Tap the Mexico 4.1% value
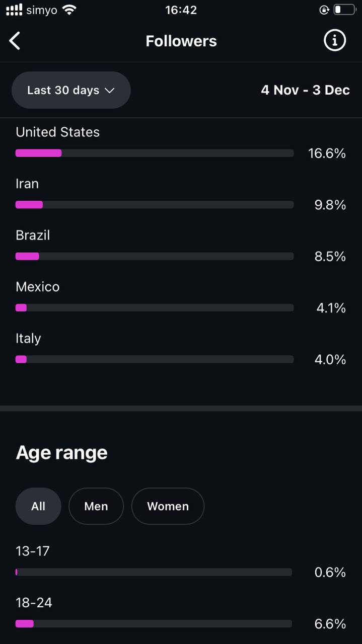Image resolution: width=362 pixels, height=644 pixels. tap(331, 308)
